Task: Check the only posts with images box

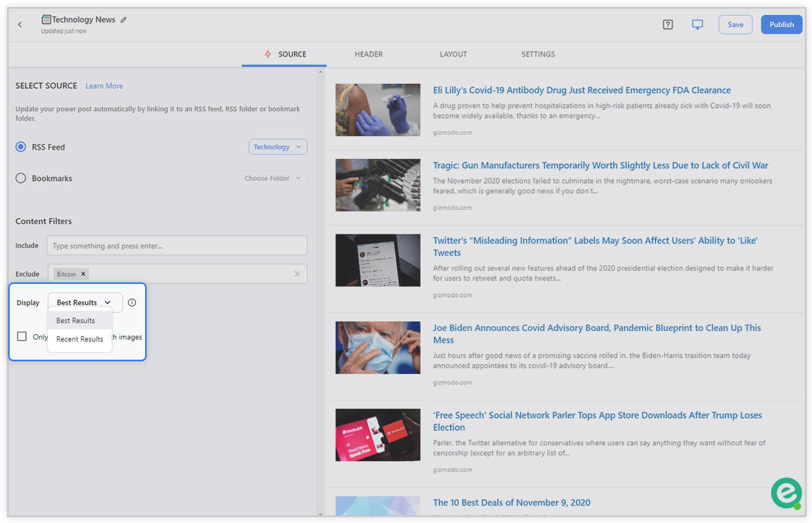Action: (22, 336)
